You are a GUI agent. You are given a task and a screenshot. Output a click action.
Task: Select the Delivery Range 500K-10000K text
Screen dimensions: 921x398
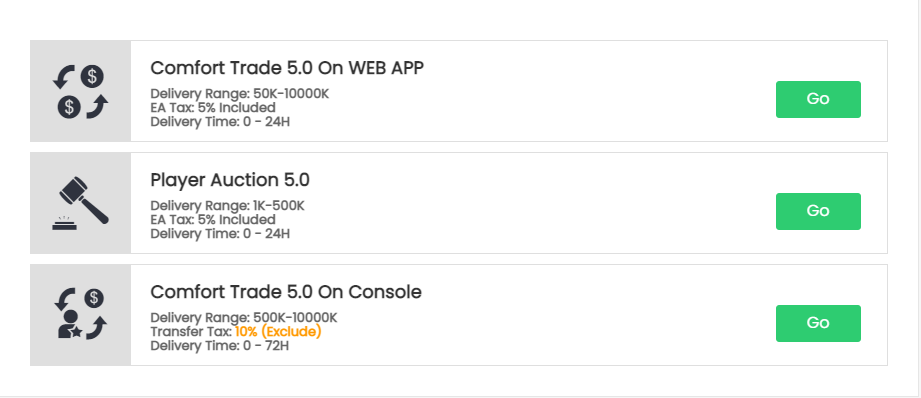[244, 318]
